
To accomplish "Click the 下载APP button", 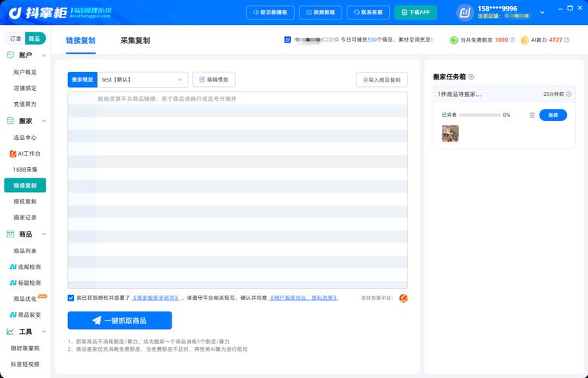I will click(x=416, y=12).
